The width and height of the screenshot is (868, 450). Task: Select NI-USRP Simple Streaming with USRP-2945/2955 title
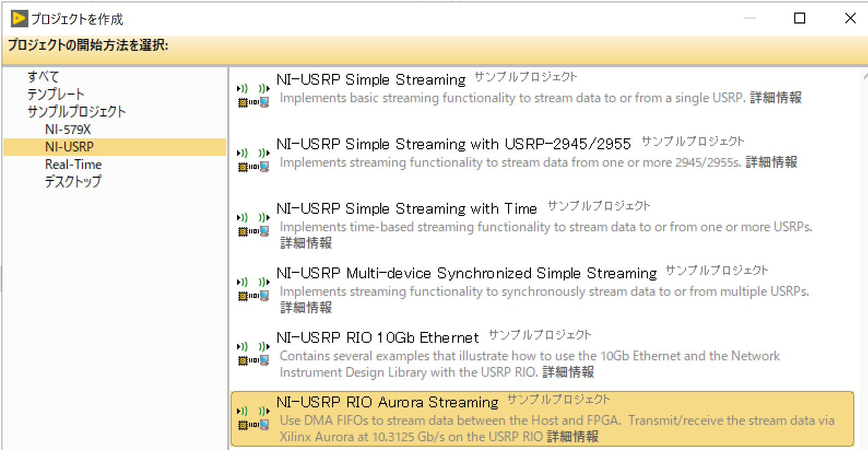454,144
